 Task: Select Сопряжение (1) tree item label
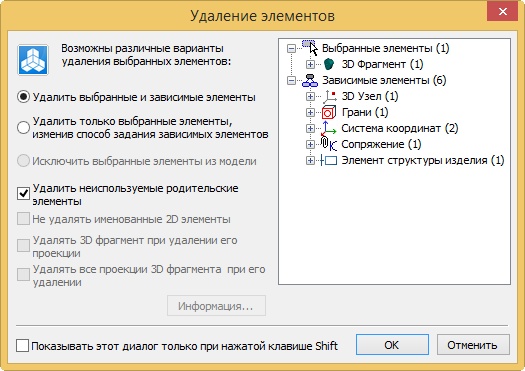pos(381,144)
